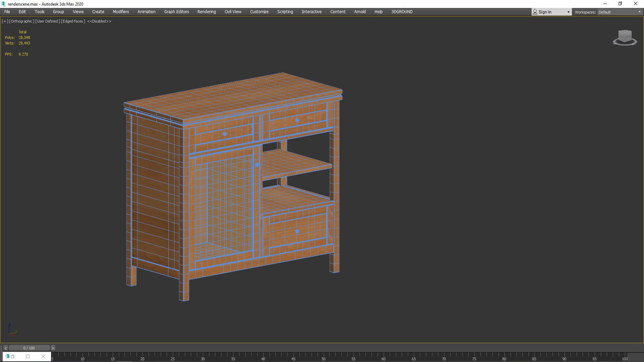Image resolution: width=644 pixels, height=362 pixels.
Task: Open the Animation menu
Action: tap(147, 12)
